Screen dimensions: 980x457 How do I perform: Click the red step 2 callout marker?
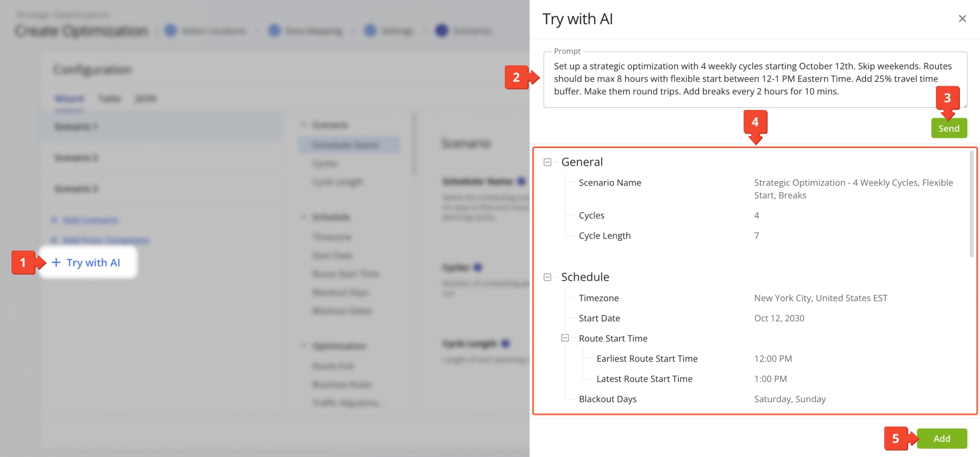coord(516,77)
